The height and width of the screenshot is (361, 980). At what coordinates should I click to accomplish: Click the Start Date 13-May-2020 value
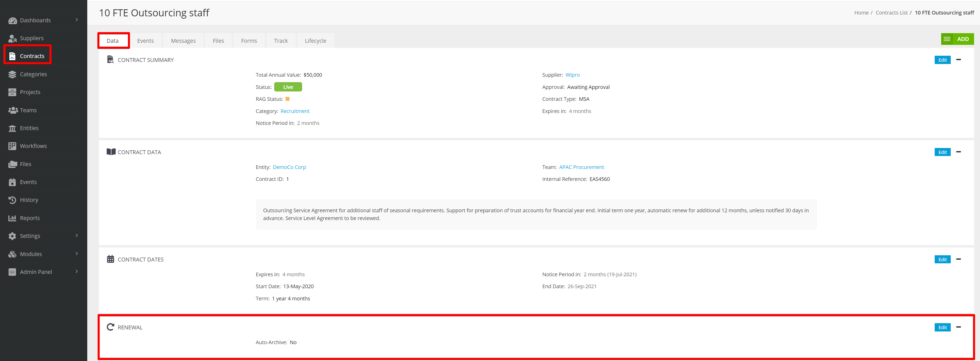click(x=298, y=286)
